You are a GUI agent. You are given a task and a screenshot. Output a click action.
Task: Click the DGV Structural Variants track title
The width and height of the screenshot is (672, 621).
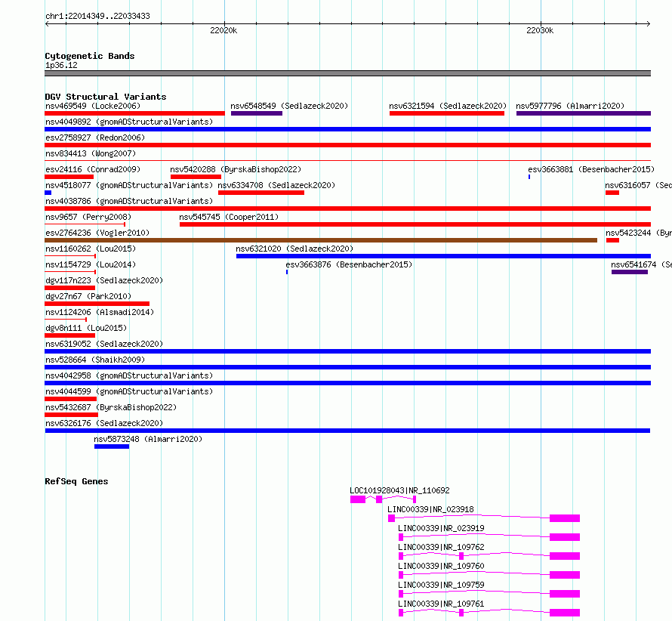(x=106, y=97)
